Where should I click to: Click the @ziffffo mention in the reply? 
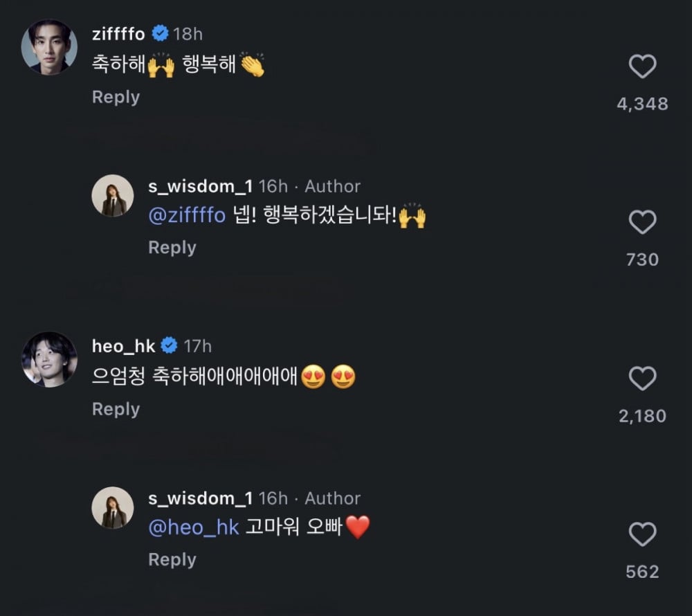pos(187,216)
